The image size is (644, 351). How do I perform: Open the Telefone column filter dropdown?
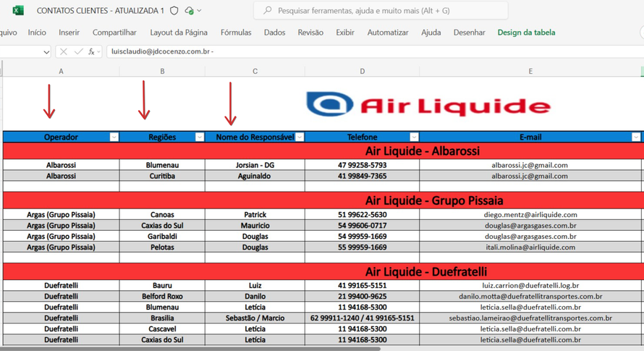(414, 138)
